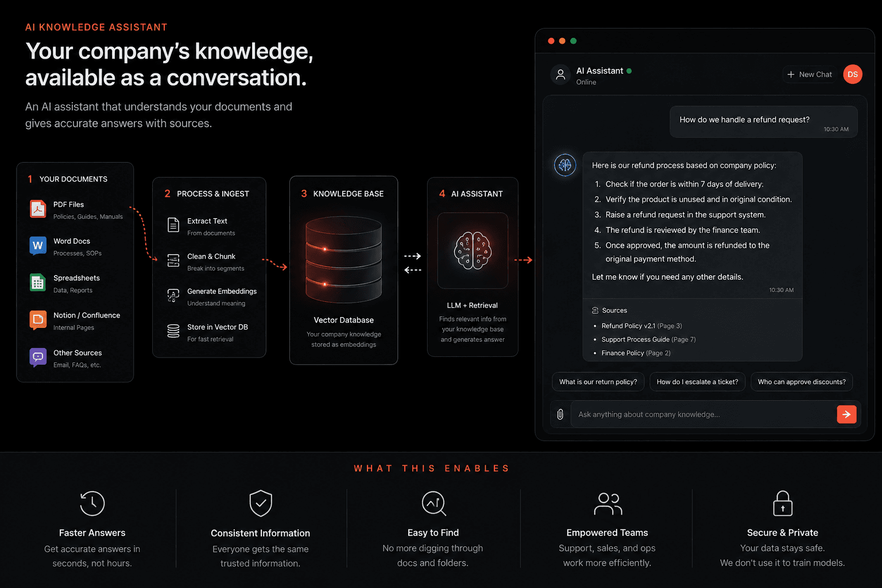Click the Spreadsheets green icon

(x=38, y=283)
